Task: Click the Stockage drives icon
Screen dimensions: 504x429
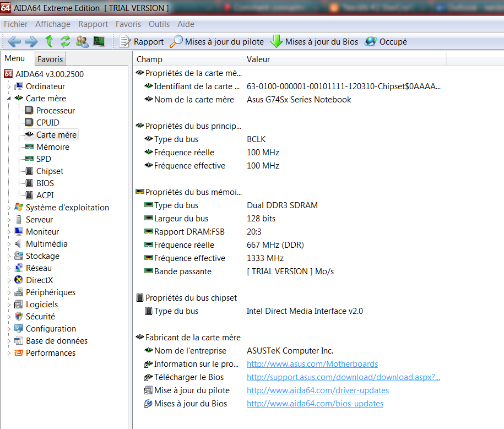Action: (x=19, y=256)
